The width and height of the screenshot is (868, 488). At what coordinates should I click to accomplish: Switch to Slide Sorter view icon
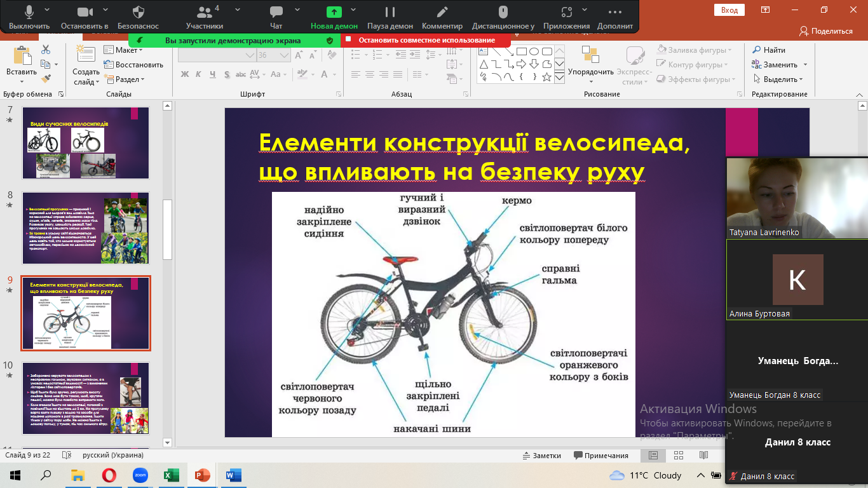click(679, 456)
